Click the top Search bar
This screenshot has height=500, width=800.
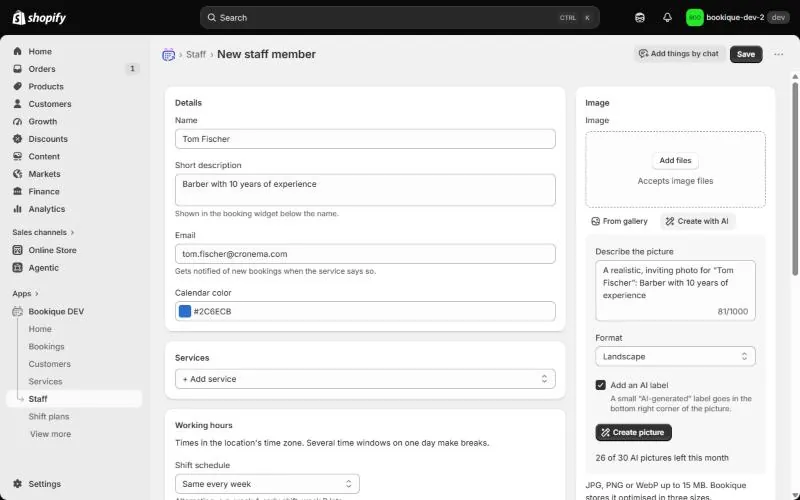coord(399,17)
